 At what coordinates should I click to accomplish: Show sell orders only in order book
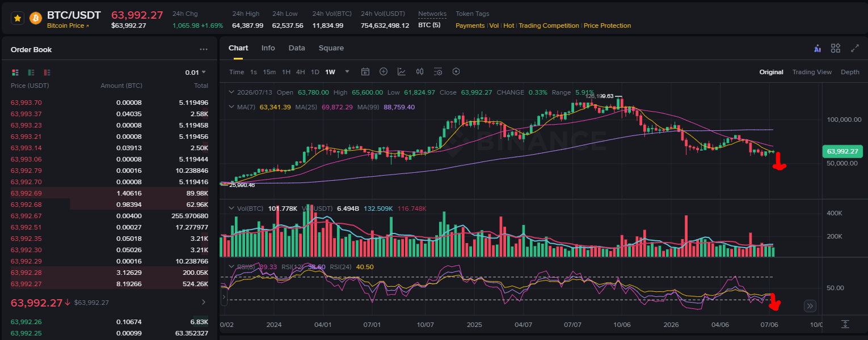tap(47, 73)
